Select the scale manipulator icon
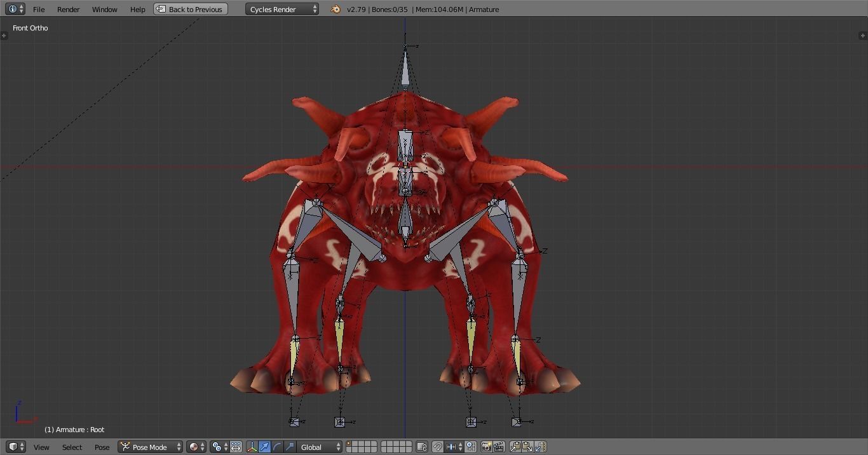 pos(290,447)
